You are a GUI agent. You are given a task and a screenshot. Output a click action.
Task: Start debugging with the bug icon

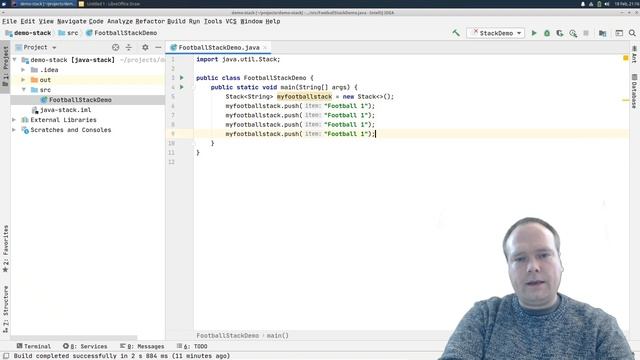click(547, 33)
